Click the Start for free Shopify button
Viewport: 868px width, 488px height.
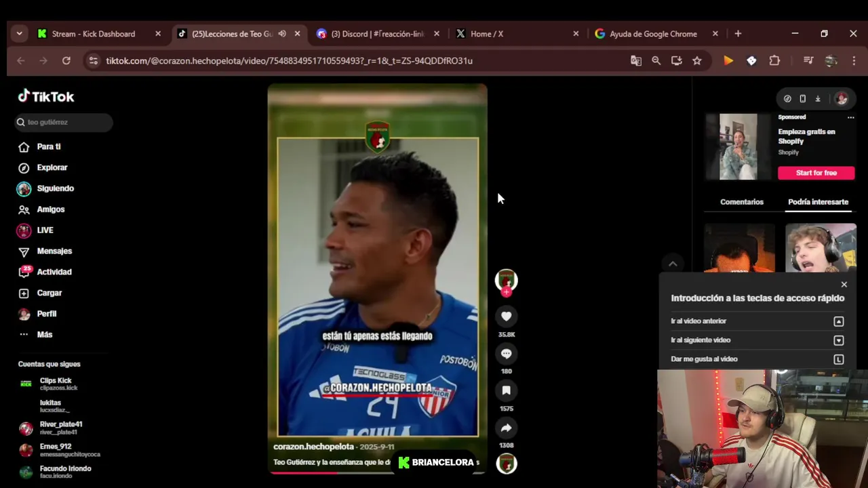(816, 173)
